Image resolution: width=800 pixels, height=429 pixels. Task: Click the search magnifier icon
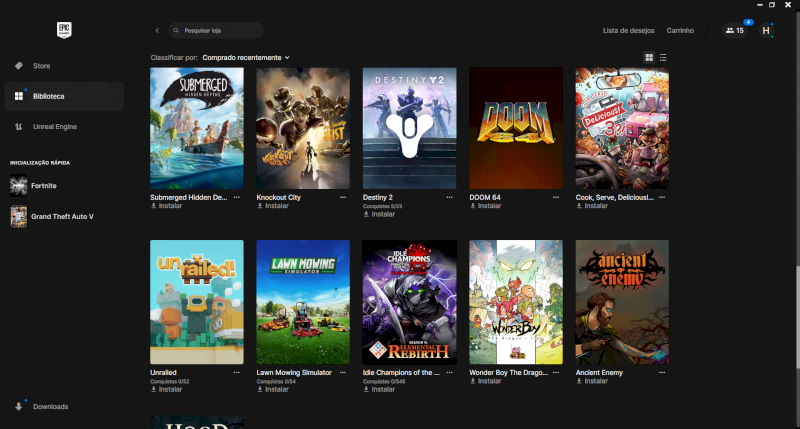pos(176,31)
